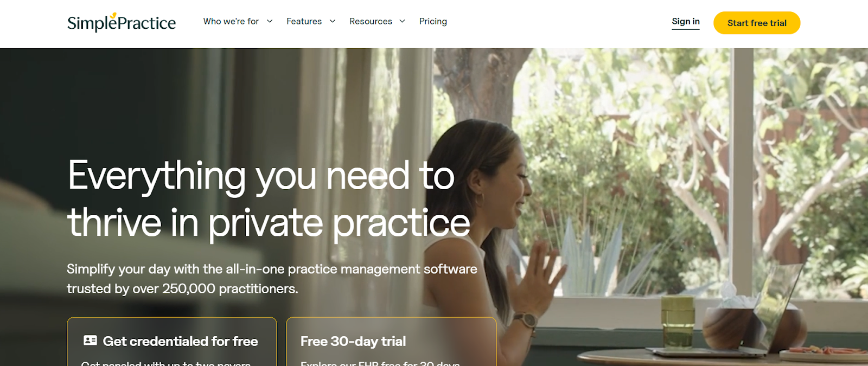The height and width of the screenshot is (366, 868).
Task: Click the Everything you need to thrive headline
Action: (x=269, y=199)
